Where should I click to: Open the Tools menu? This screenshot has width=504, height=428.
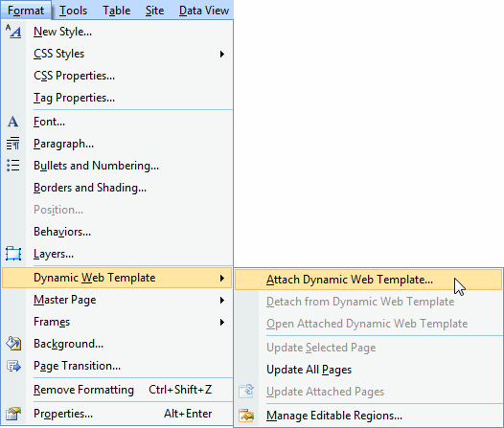click(x=73, y=11)
